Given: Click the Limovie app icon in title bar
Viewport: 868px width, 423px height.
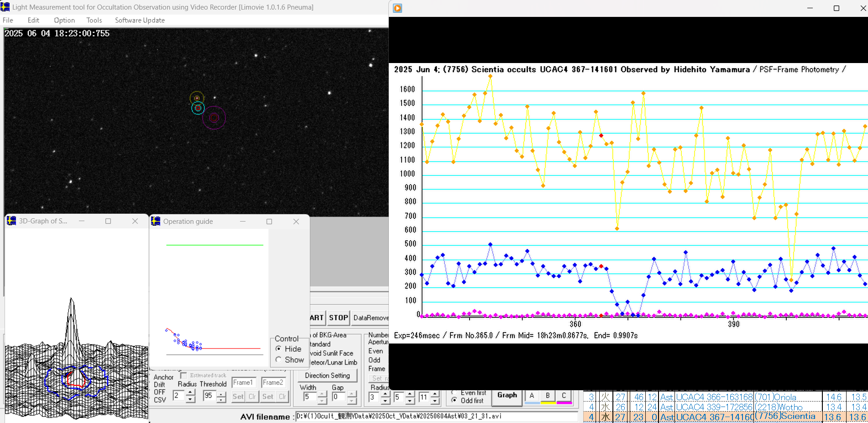Looking at the screenshot, I should click(x=5, y=7).
